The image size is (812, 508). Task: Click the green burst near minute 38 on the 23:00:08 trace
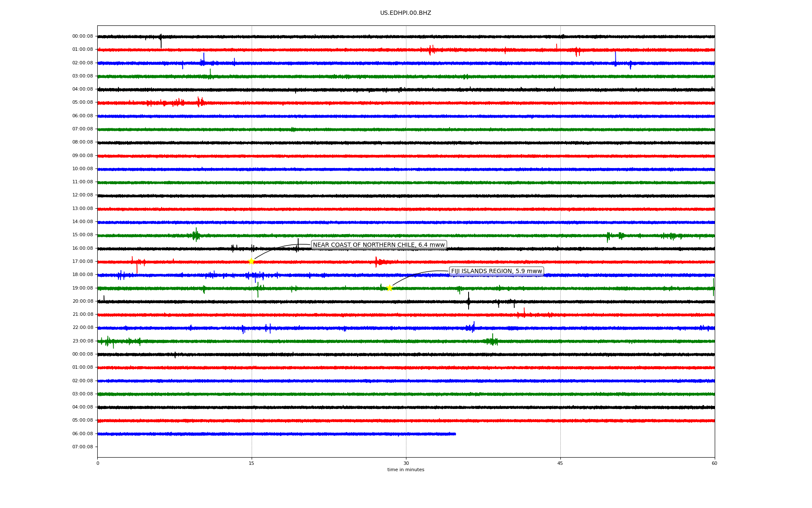[x=492, y=340]
